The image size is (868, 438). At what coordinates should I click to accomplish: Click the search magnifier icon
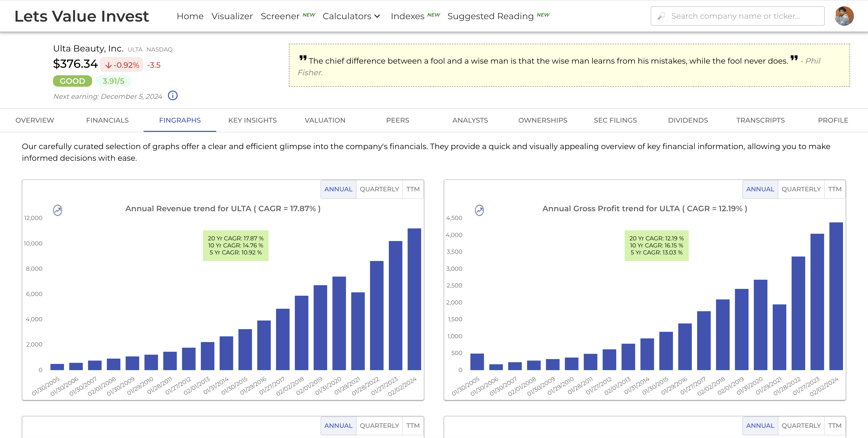[x=661, y=16]
